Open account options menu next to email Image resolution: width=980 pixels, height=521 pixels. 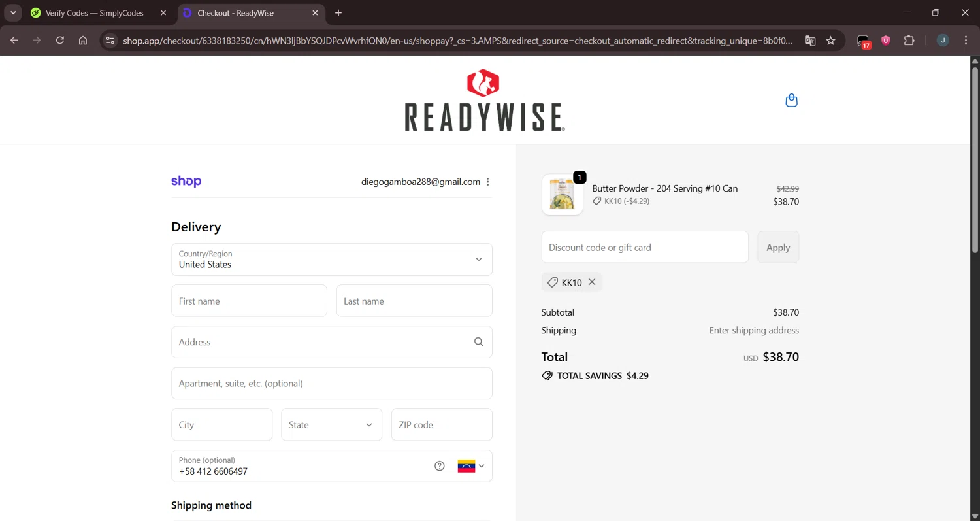click(x=488, y=182)
